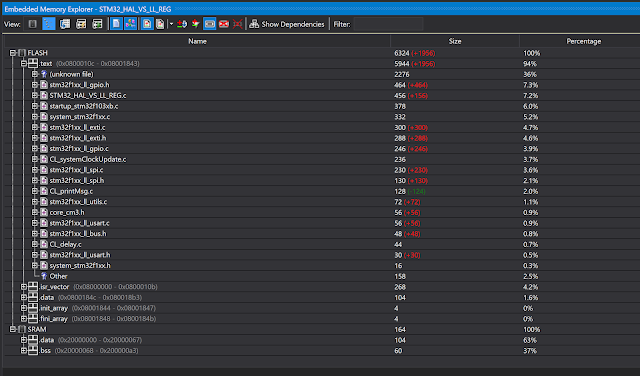The width and height of the screenshot is (640, 376).
Task: Click the .text section icon
Action: (33, 64)
